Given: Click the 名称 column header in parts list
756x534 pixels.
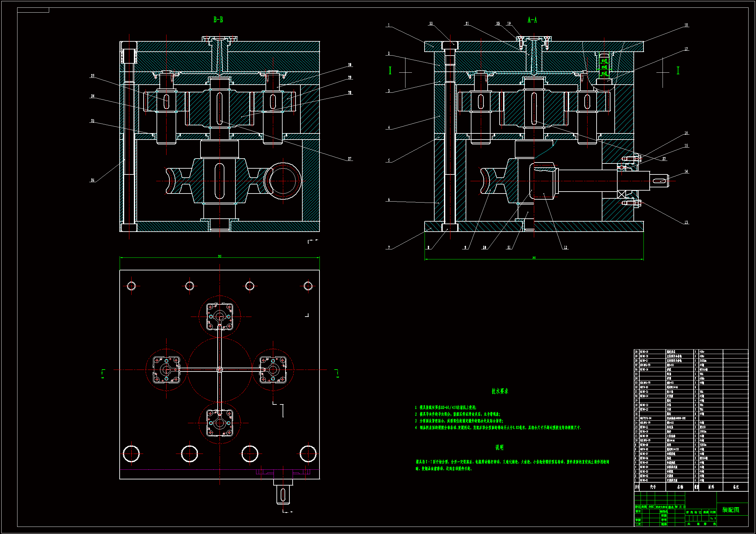Looking at the screenshot, I should (x=680, y=487).
